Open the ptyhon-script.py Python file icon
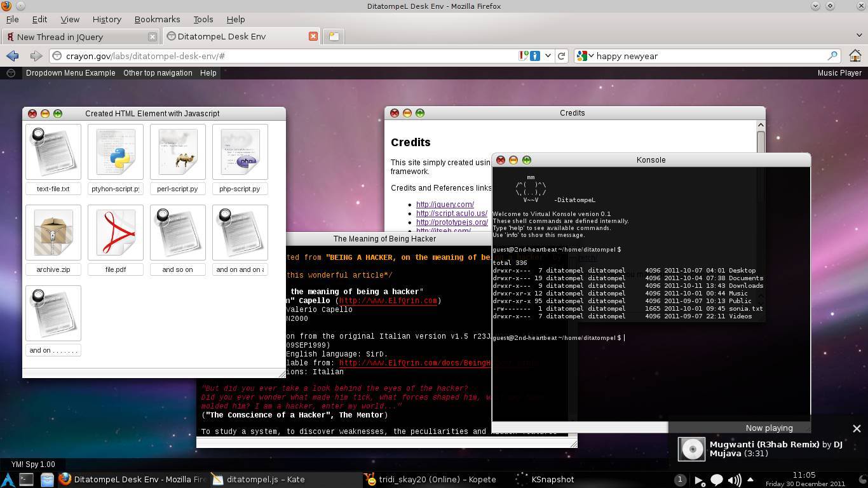The image size is (868, 488). pyautogui.click(x=116, y=152)
